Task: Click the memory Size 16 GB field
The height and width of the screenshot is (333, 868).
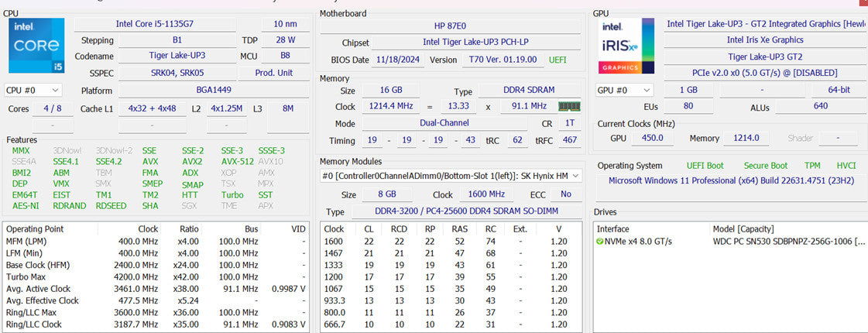Action: tap(391, 90)
